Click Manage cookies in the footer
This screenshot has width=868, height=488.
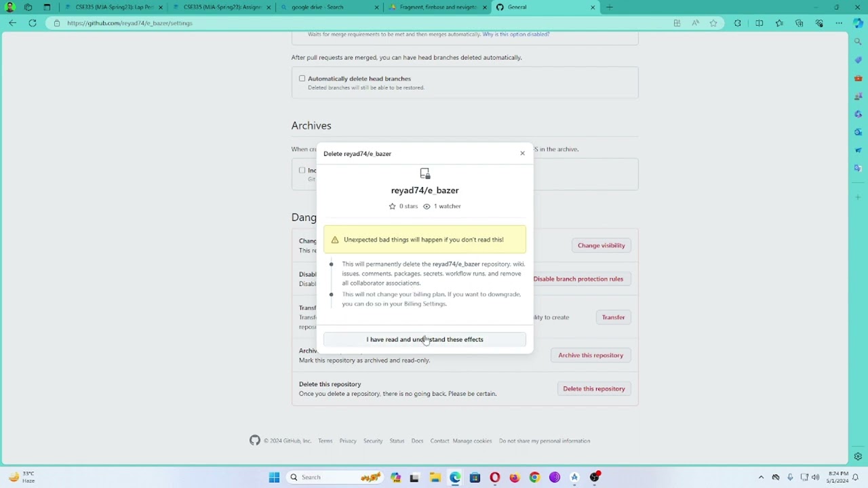472,441
